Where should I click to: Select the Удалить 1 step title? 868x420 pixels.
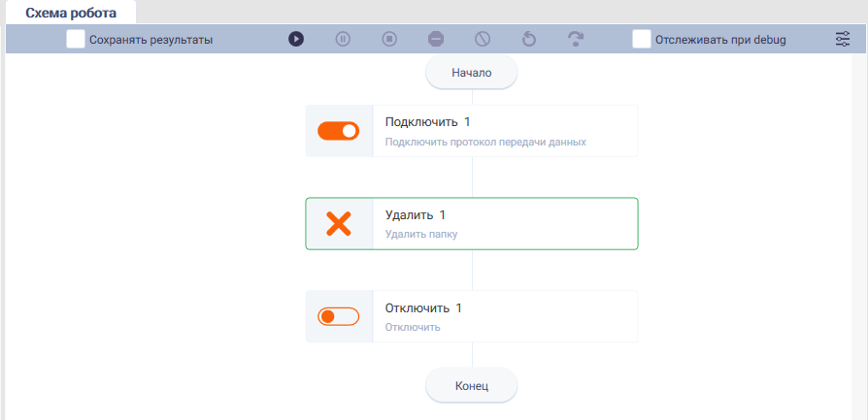pyautogui.click(x=416, y=215)
